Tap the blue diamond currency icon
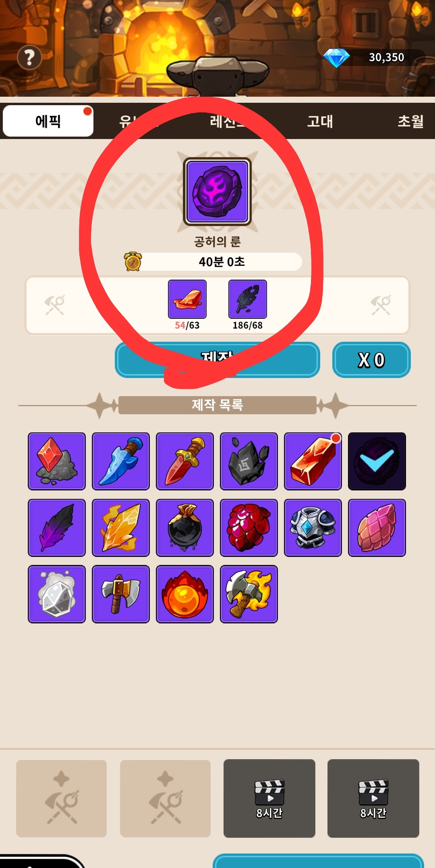The image size is (435, 868). tap(336, 58)
